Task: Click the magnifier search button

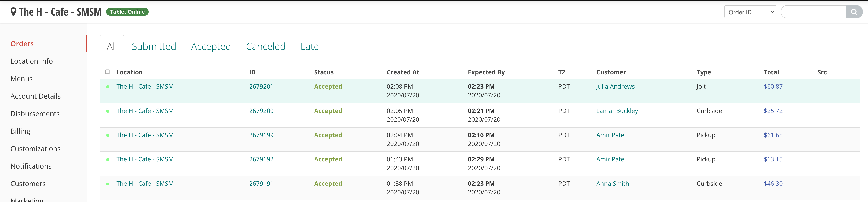Action: (854, 12)
